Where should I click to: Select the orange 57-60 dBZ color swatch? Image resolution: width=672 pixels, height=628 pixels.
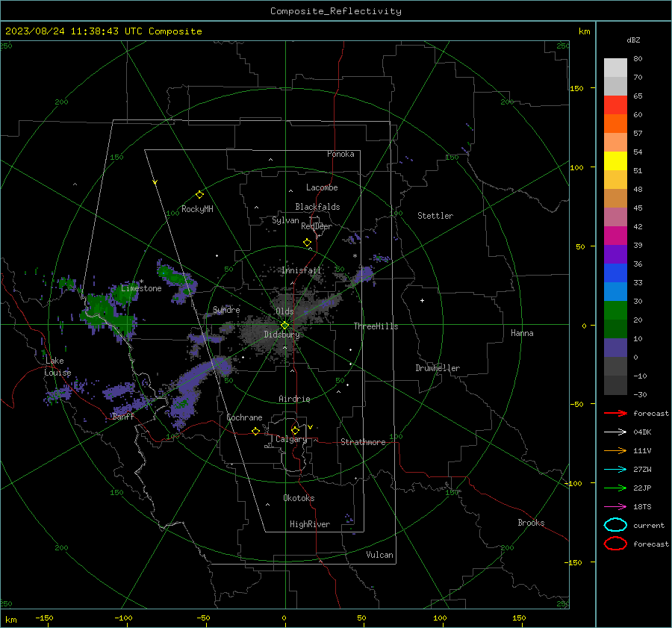(x=615, y=123)
